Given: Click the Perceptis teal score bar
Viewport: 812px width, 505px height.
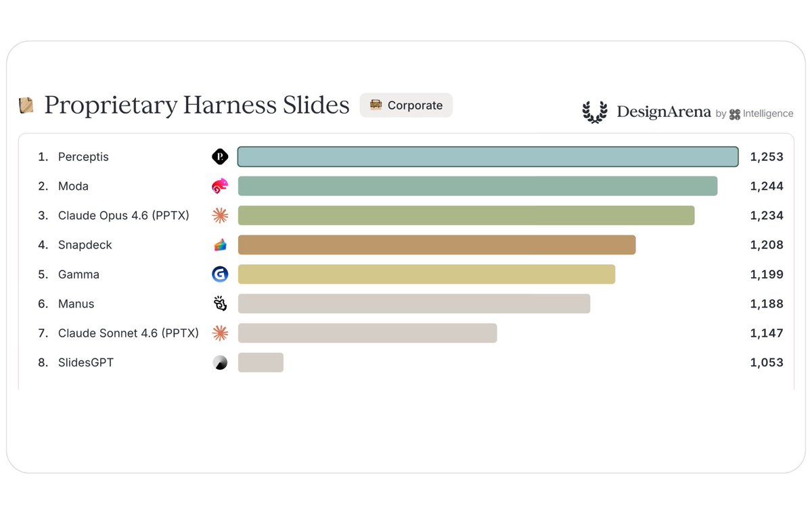Looking at the screenshot, I should (x=488, y=157).
